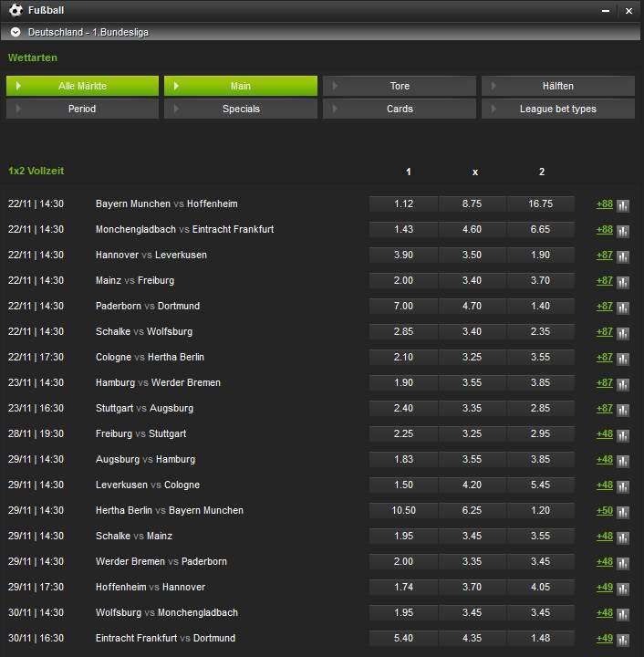Open statistics icon for Leverkusen vs Cologne
Viewport: 644px width, 657px height.
coord(623,487)
